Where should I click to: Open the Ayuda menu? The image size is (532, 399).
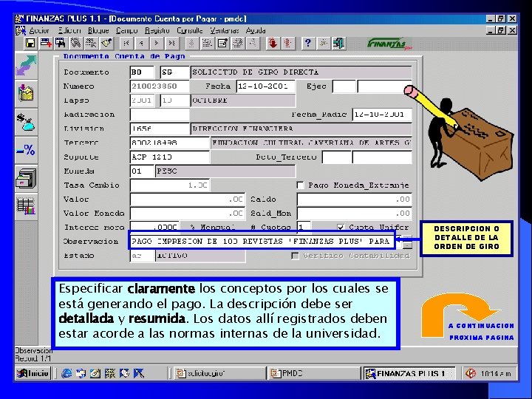(x=256, y=30)
